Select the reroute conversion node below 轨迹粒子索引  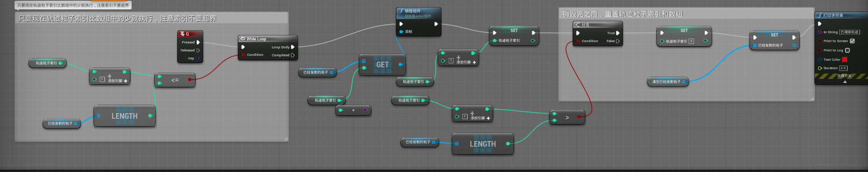point(353,110)
